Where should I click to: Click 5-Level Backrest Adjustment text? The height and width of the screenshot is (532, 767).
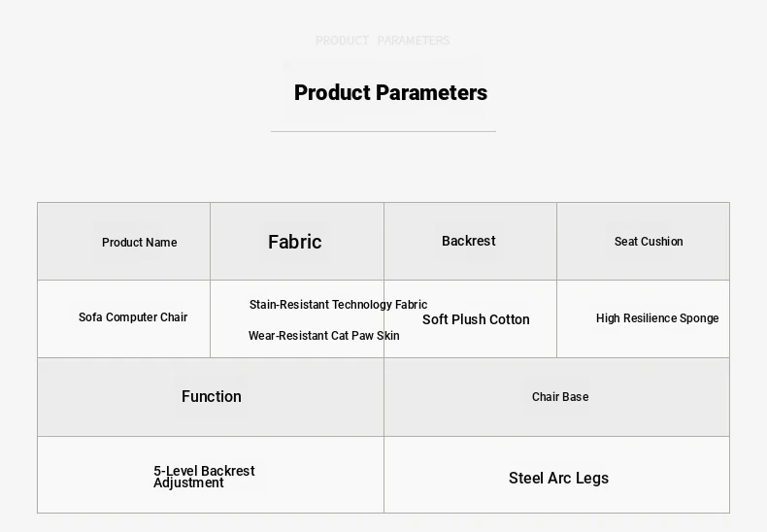[x=204, y=477]
